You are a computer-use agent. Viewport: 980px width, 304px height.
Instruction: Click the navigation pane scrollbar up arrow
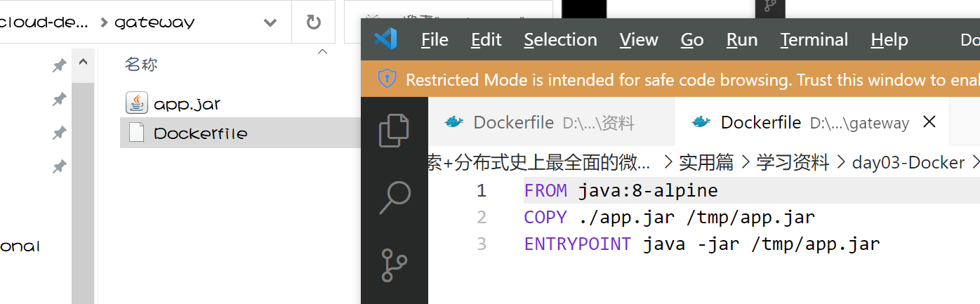click(x=84, y=62)
